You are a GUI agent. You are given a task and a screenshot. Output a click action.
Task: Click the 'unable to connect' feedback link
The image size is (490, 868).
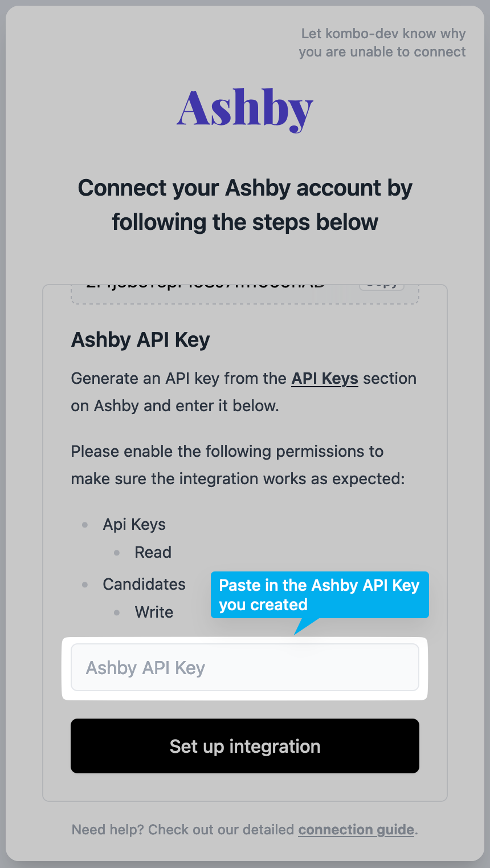(x=382, y=43)
